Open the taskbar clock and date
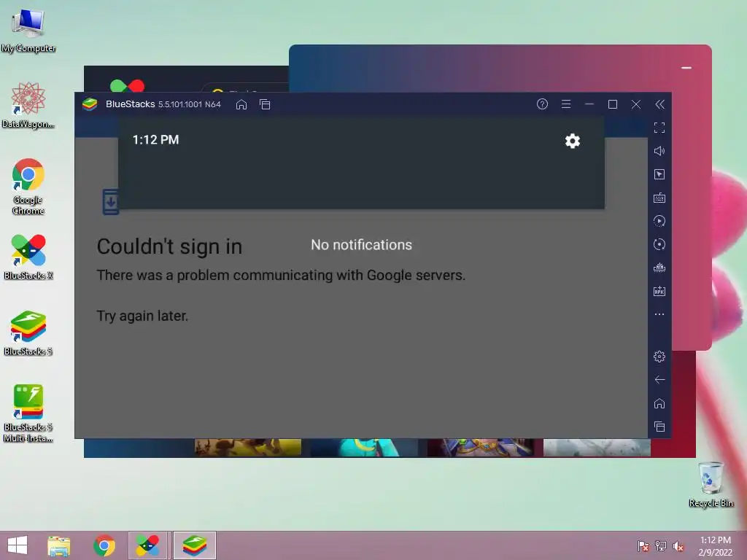 715,546
